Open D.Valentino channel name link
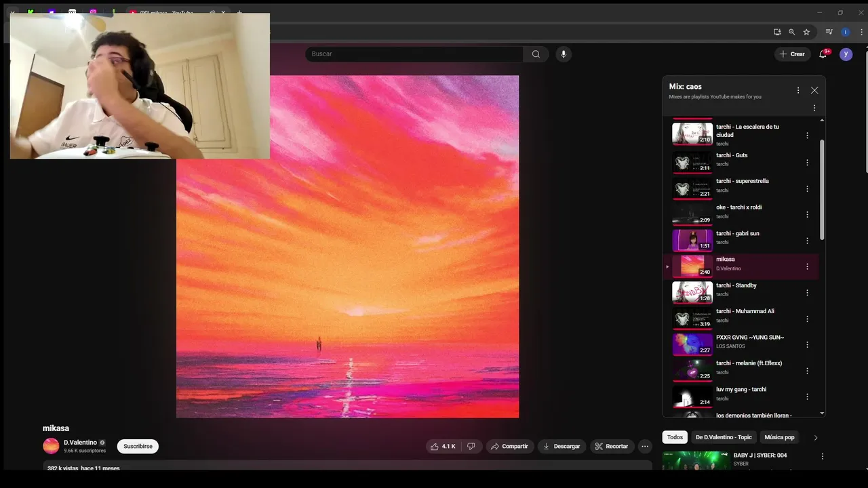Viewport: 868px width, 488px height. (x=81, y=443)
